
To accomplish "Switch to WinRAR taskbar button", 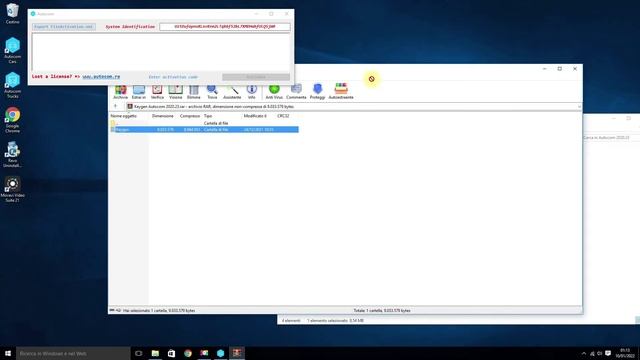I will pos(237,353).
